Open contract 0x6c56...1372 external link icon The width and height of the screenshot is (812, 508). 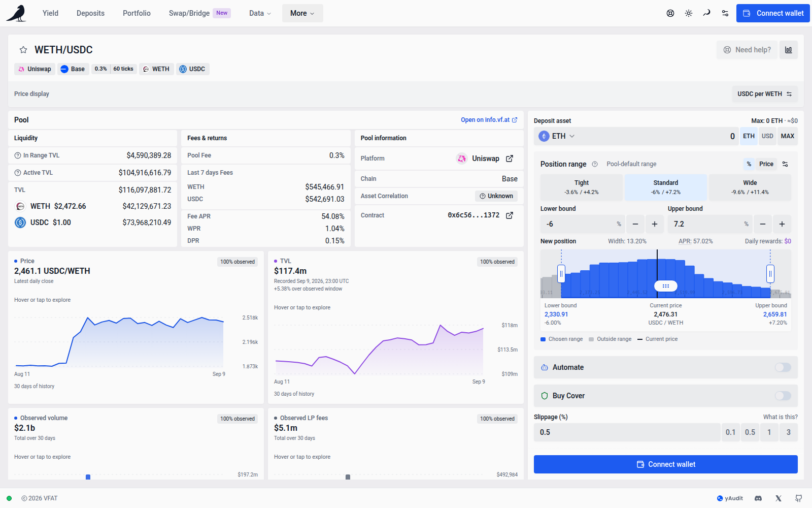click(510, 215)
